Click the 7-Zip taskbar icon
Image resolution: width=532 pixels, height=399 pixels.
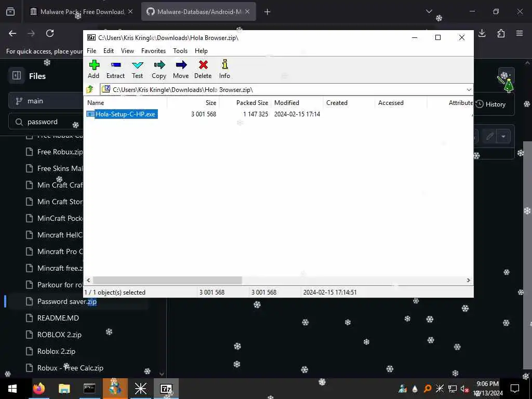[166, 389]
